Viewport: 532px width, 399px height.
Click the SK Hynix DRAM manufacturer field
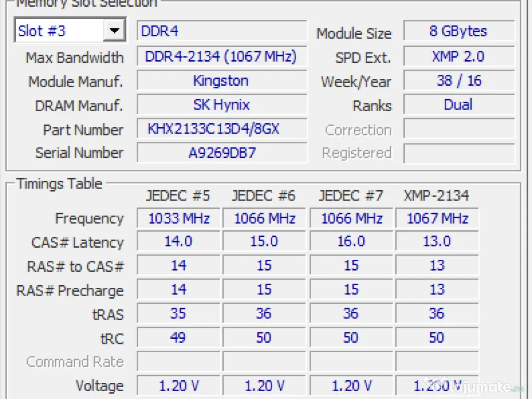(221, 105)
